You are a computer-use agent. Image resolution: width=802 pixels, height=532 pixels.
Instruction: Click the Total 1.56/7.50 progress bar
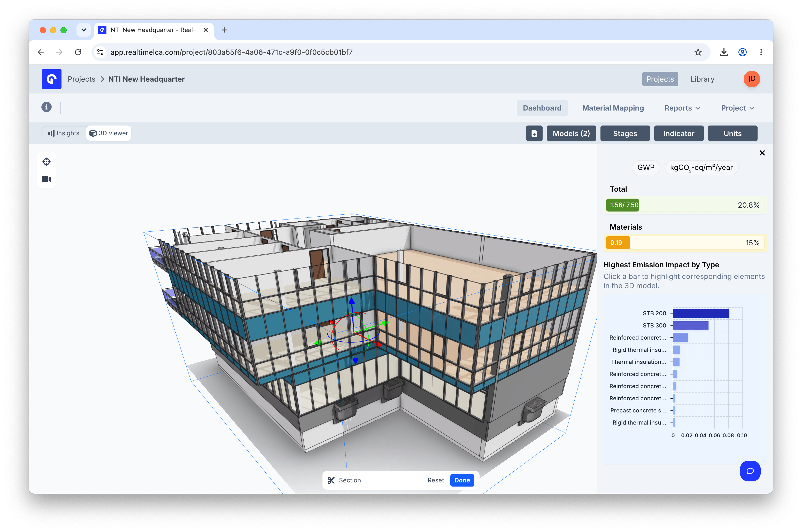(685, 205)
